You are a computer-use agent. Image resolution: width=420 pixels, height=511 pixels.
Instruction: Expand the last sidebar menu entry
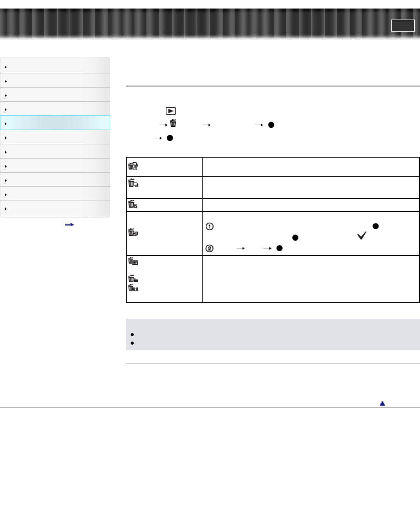click(55, 209)
